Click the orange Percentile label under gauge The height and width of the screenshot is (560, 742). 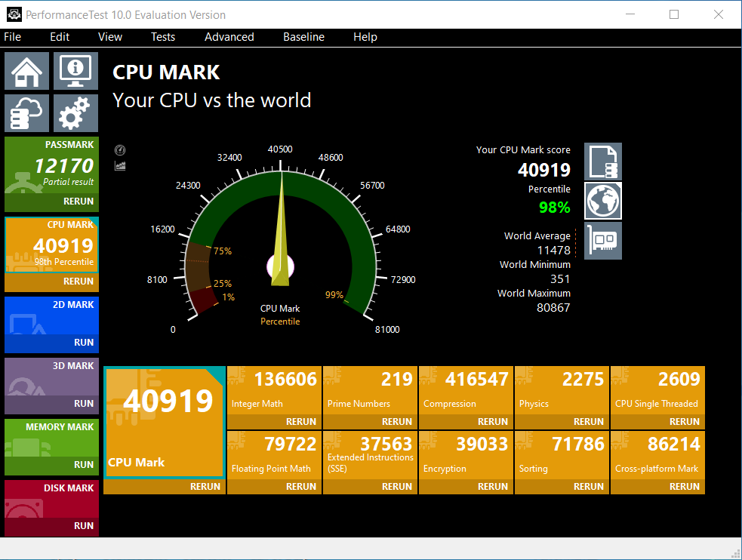[x=280, y=322]
